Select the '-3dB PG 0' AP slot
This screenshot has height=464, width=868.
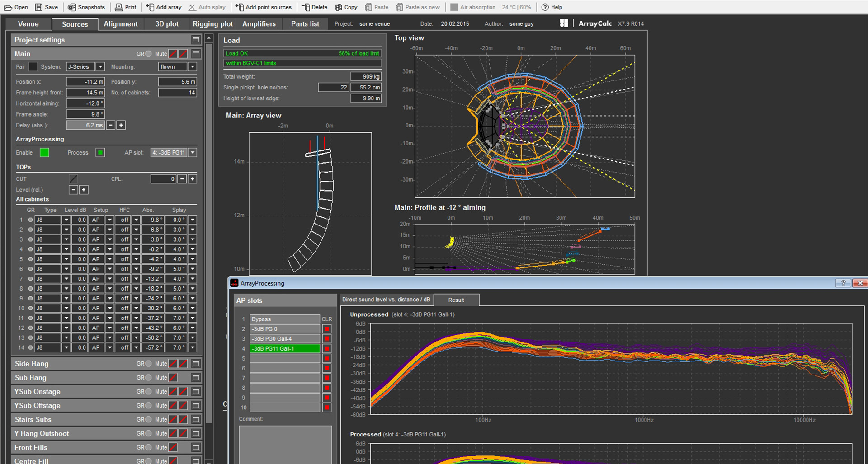coord(285,329)
